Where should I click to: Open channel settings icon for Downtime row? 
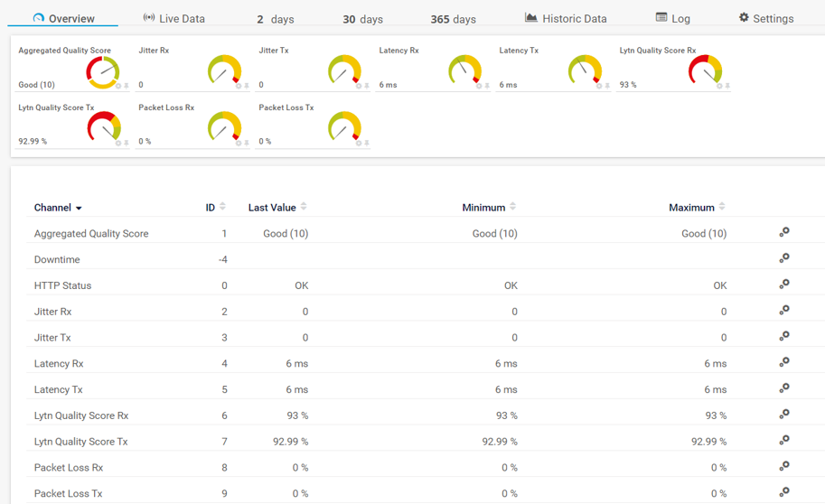click(x=784, y=258)
